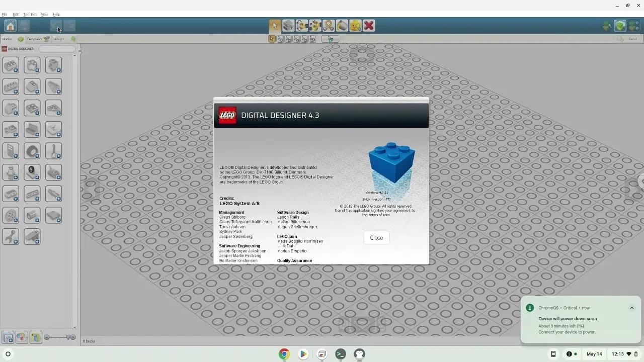
Task: Click the Undo arrow icon
Action: click(56, 26)
